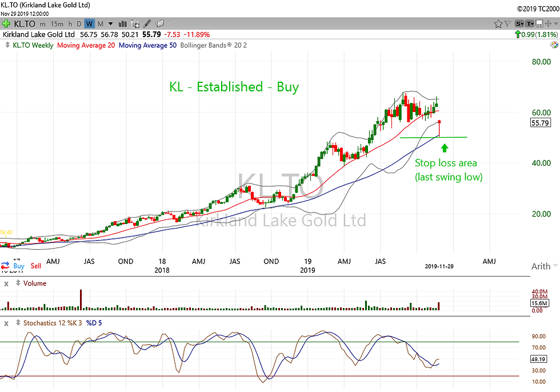Edit the Stochastics 12 %K 3 label
Image resolution: width=560 pixels, height=392 pixels.
[53, 323]
